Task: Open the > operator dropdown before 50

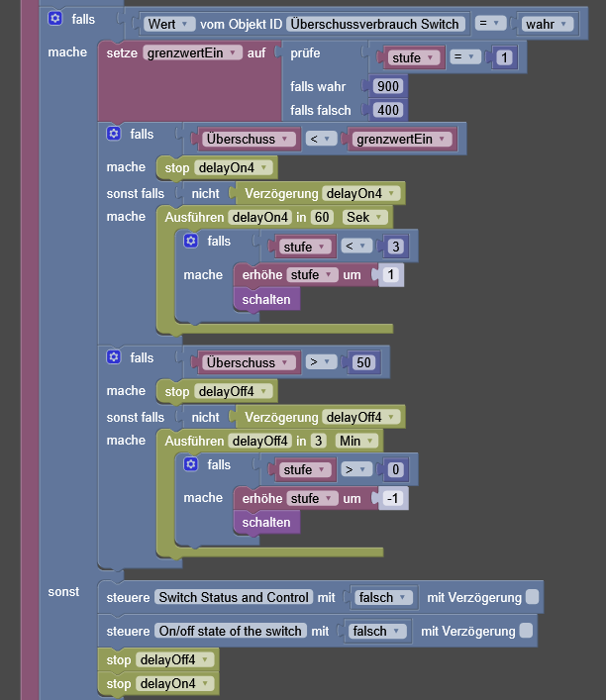Action: point(321,362)
